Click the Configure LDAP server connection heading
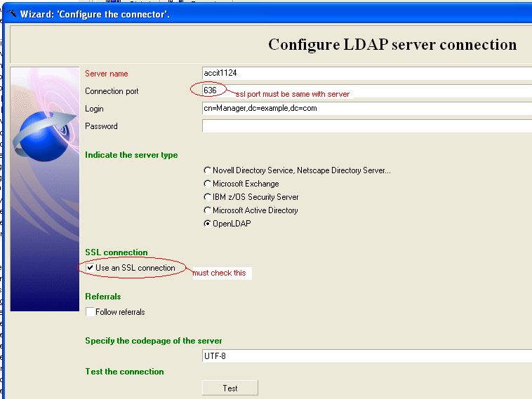Screen dimensions: 532x399 pos(392,45)
